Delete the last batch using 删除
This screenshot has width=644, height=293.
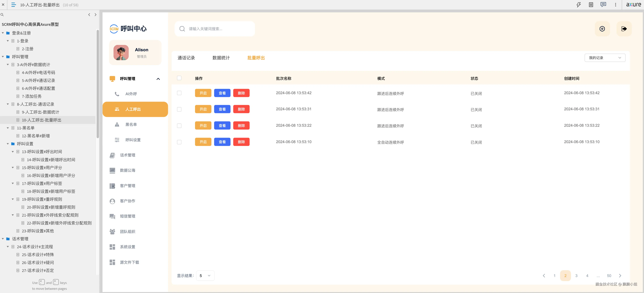241,142
